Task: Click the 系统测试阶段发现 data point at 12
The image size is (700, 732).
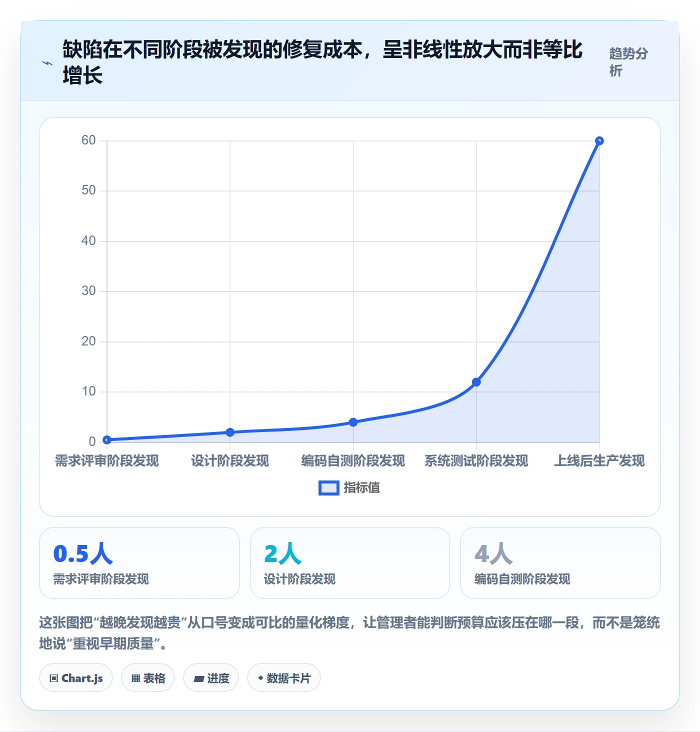Action: [476, 382]
